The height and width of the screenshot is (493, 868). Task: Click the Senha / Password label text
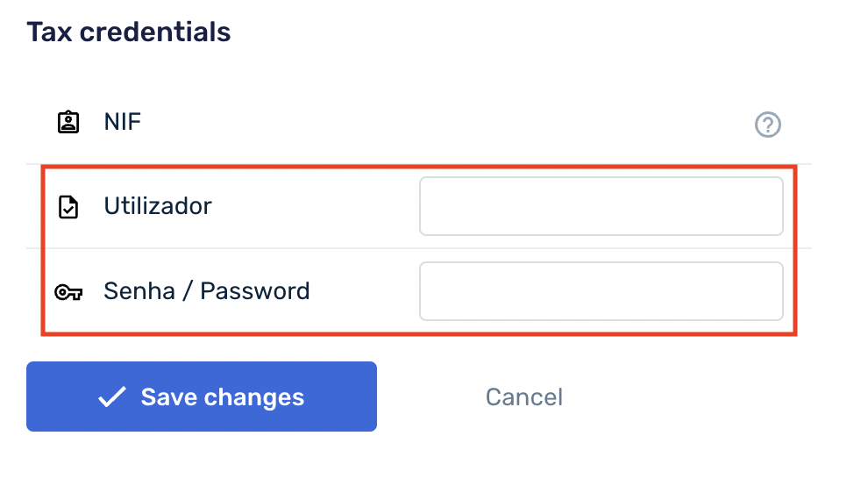[207, 291]
